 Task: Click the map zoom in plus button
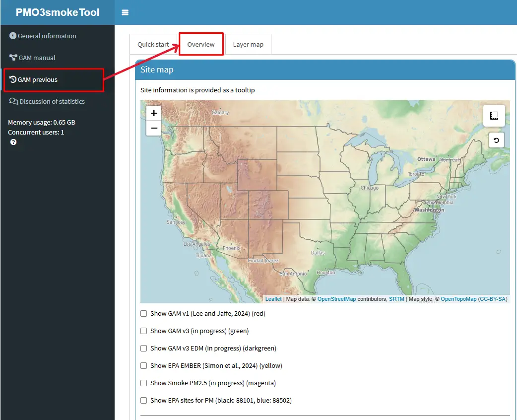pos(154,113)
